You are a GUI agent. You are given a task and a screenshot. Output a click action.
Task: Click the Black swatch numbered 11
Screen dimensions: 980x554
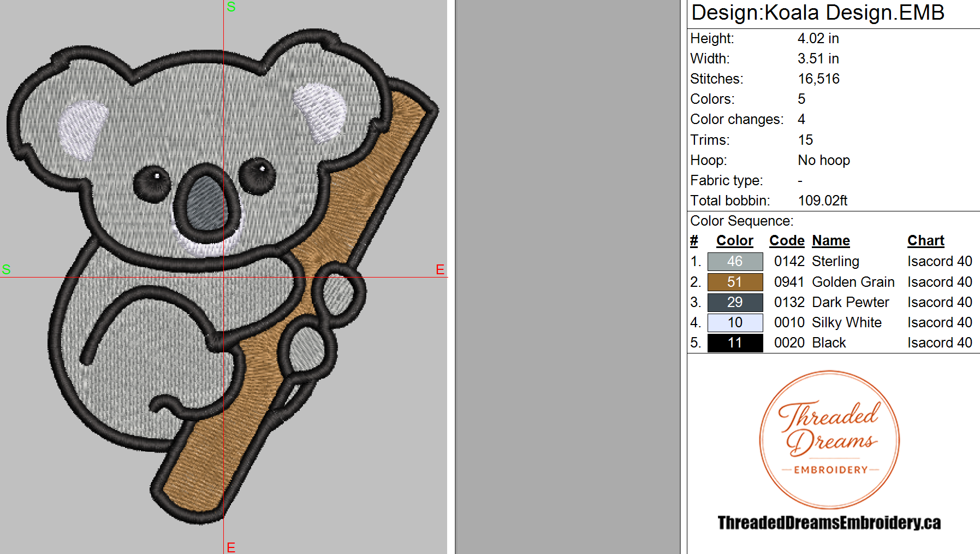tap(735, 343)
